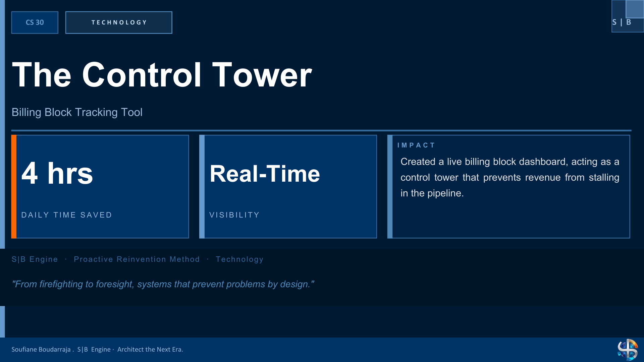Click the CS 30 badge
Screen dimensions: 644x362
click(35, 22)
